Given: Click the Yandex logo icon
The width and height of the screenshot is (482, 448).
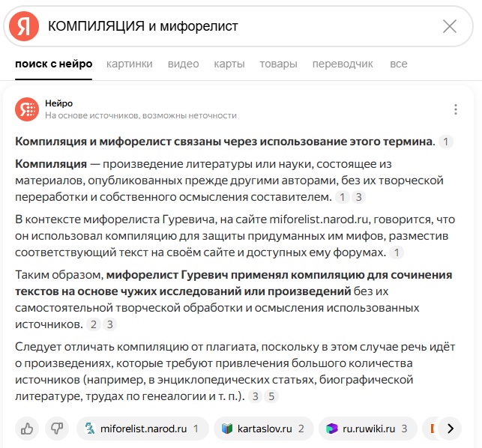Looking at the screenshot, I should tap(24, 26).
